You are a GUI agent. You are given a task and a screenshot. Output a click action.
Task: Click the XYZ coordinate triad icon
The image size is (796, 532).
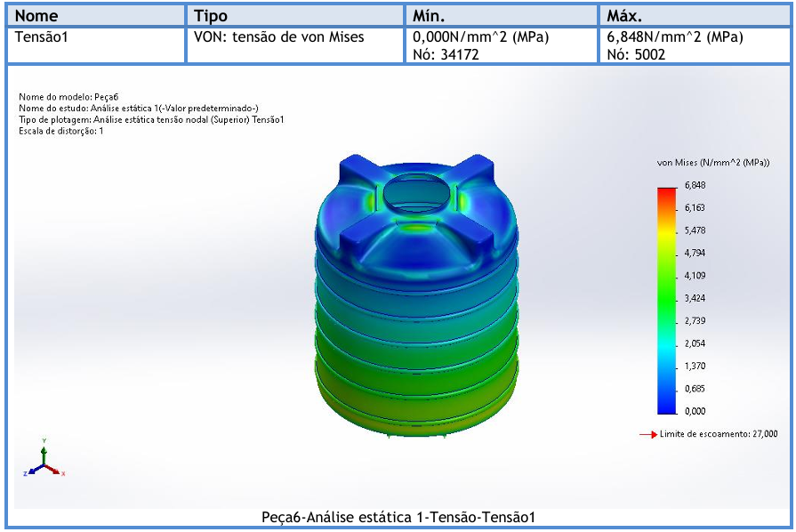[x=44, y=458]
